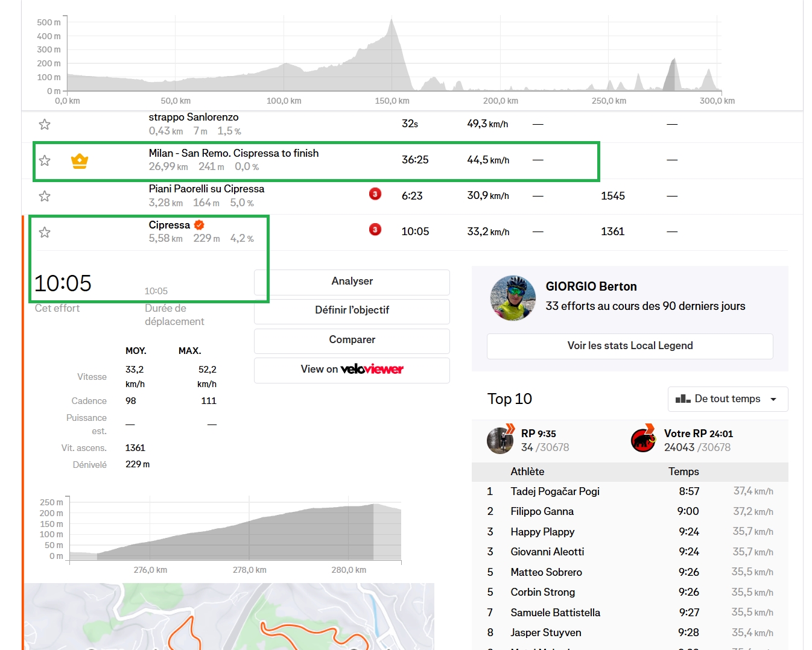Click the Comparer button
The height and width of the screenshot is (650, 812).
pyautogui.click(x=352, y=340)
